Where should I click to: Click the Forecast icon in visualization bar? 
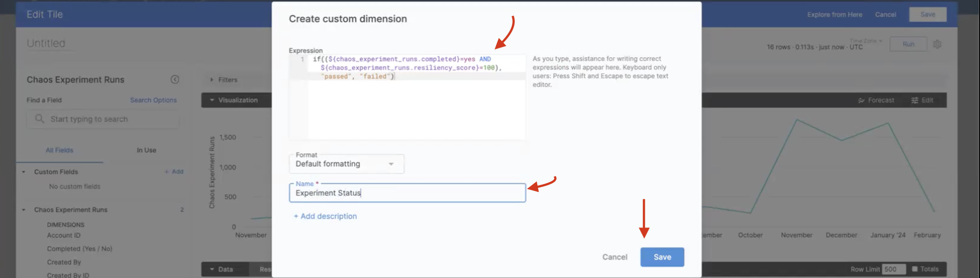click(x=861, y=100)
